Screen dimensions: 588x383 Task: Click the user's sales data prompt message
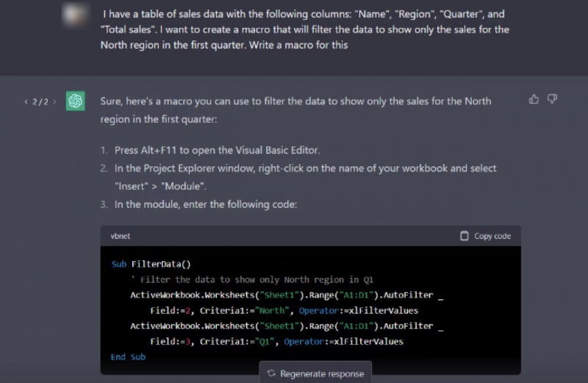click(305, 29)
